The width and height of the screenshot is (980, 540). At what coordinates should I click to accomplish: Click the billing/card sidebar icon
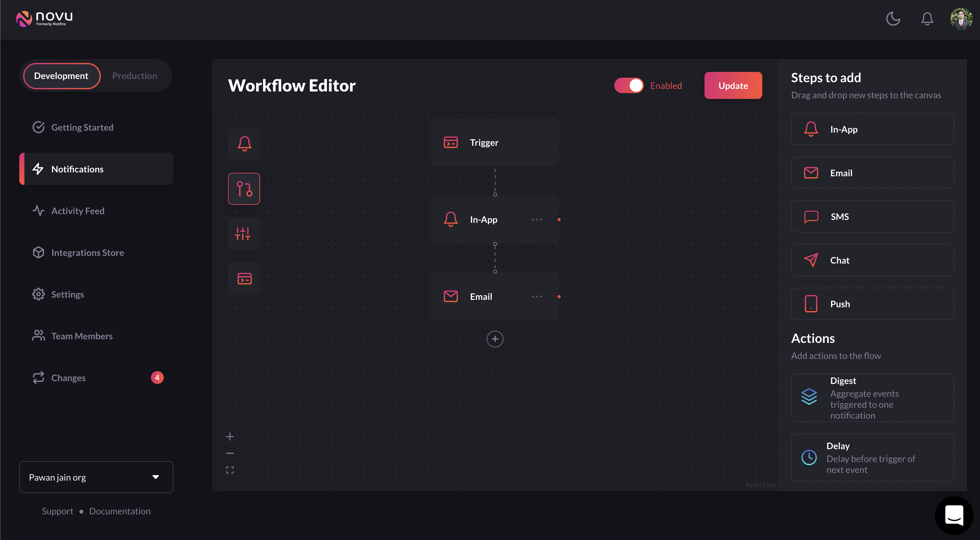244,278
